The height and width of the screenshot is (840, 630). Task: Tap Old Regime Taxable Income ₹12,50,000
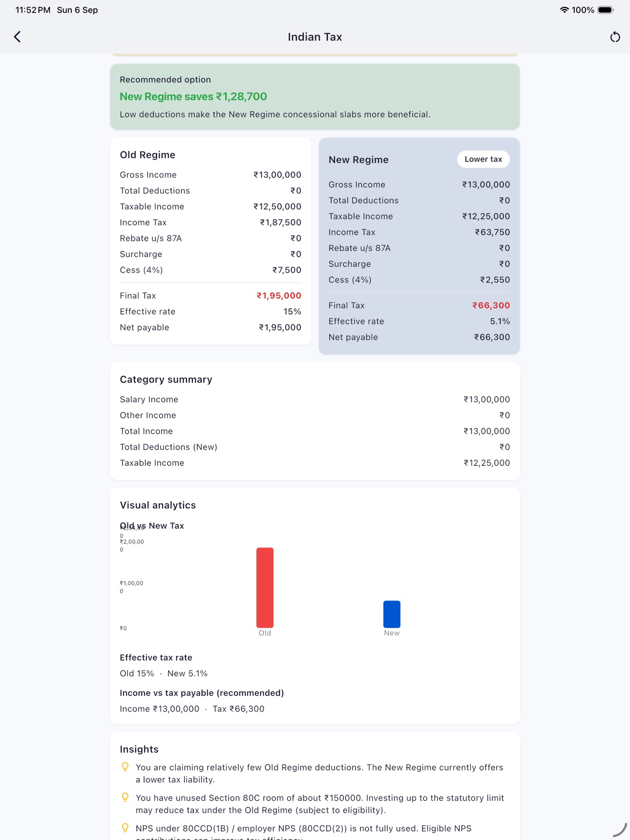[277, 207]
